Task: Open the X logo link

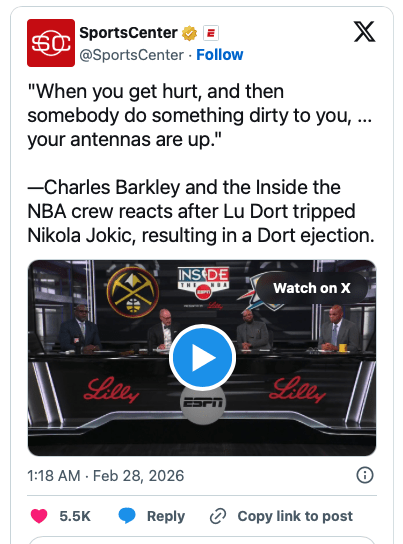Action: click(364, 32)
